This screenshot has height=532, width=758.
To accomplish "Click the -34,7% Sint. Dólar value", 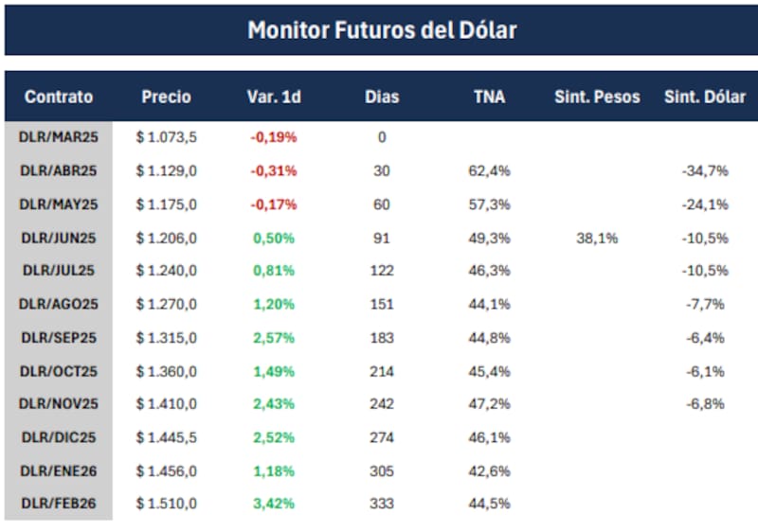I will point(704,170).
